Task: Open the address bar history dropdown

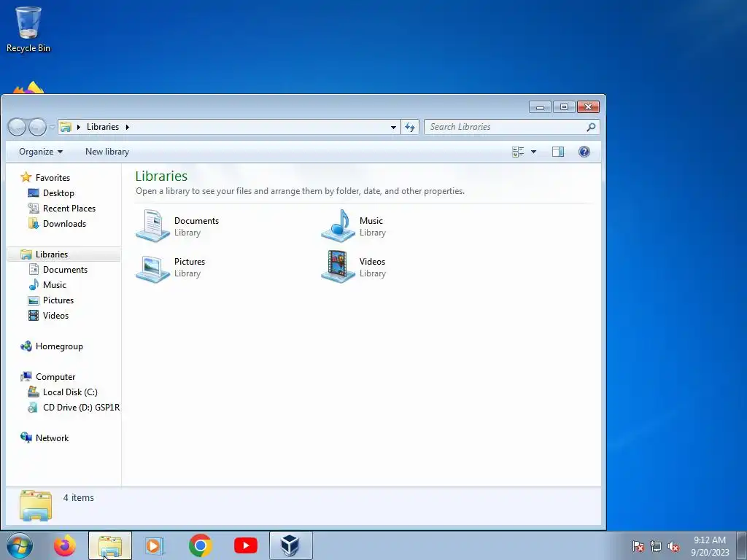Action: pyautogui.click(x=393, y=127)
